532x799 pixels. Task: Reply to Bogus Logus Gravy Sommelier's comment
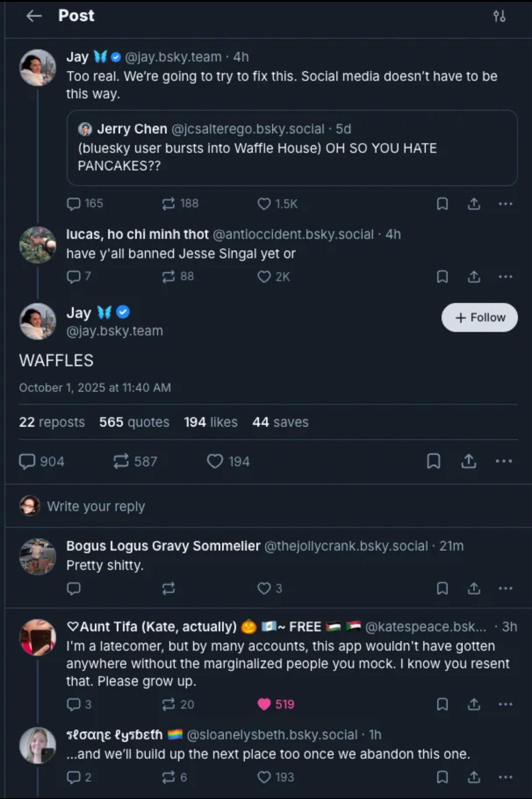pos(74,588)
